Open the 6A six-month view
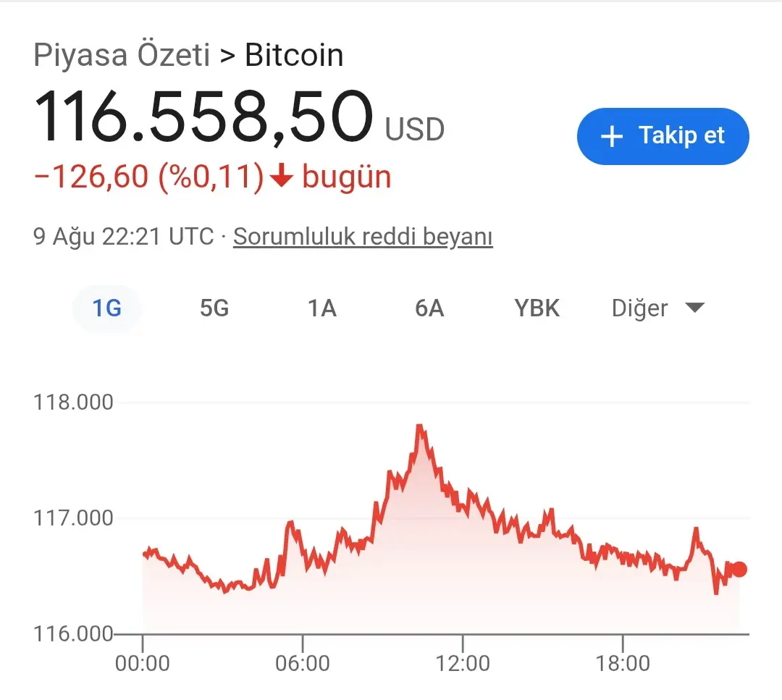This screenshot has height=700, width=782. [429, 308]
